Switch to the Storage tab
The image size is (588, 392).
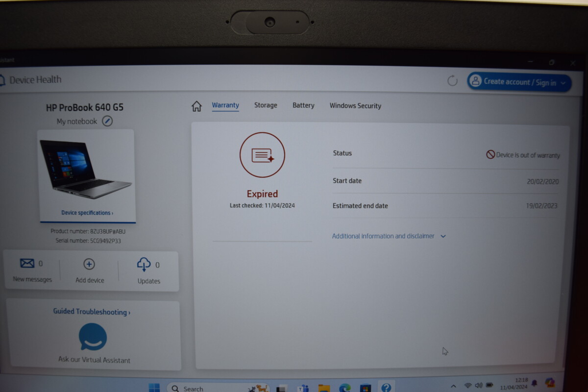[x=266, y=105]
